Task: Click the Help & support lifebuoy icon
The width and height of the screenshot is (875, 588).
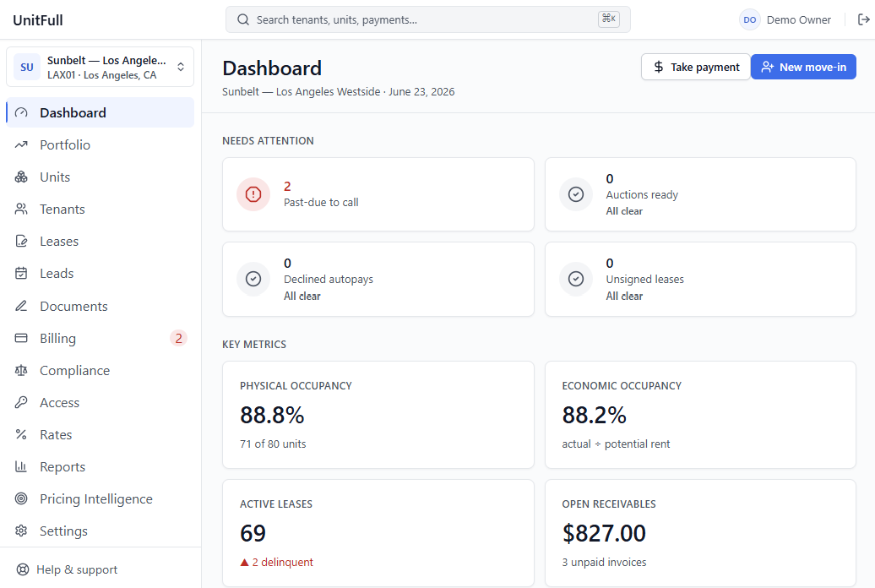Action: pos(22,569)
